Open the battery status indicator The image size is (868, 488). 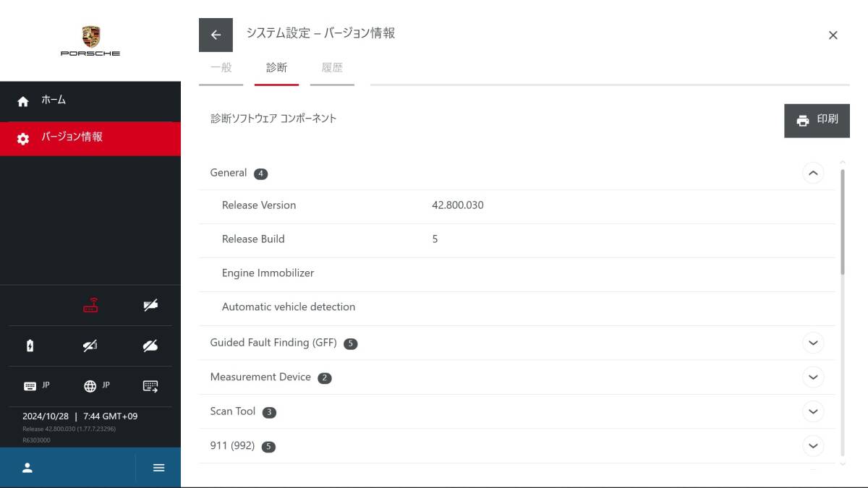[31, 346]
